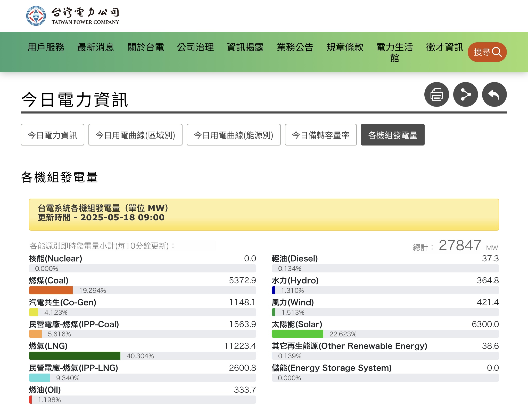Switch to 今日用電曲線(能源別) tab
Viewport: 528px width, 420px height.
(x=234, y=135)
